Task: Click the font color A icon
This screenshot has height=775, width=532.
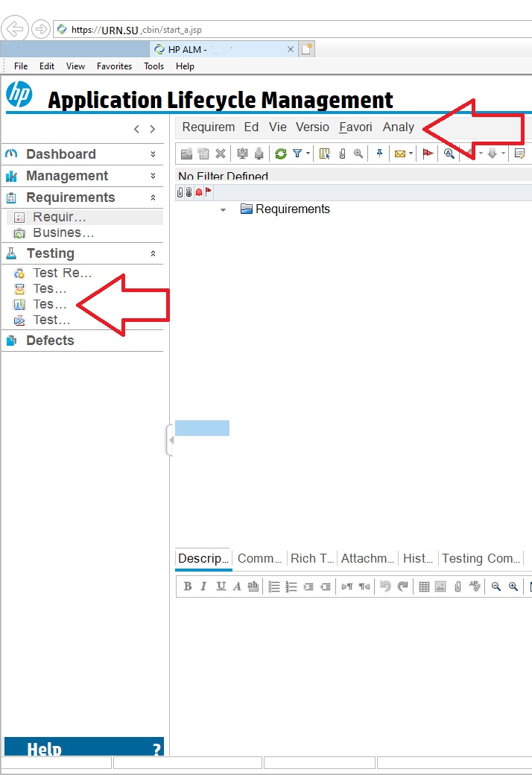Action: click(x=237, y=586)
